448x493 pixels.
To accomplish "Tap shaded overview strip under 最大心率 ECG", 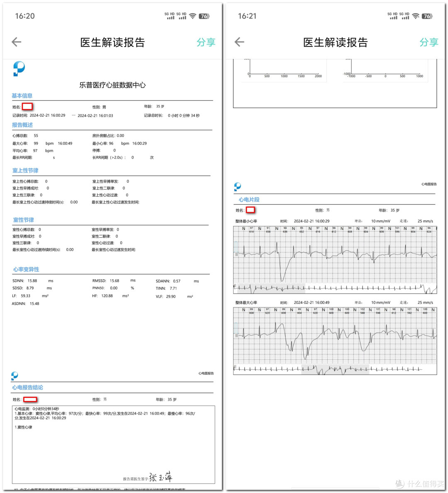I will 335,369.
